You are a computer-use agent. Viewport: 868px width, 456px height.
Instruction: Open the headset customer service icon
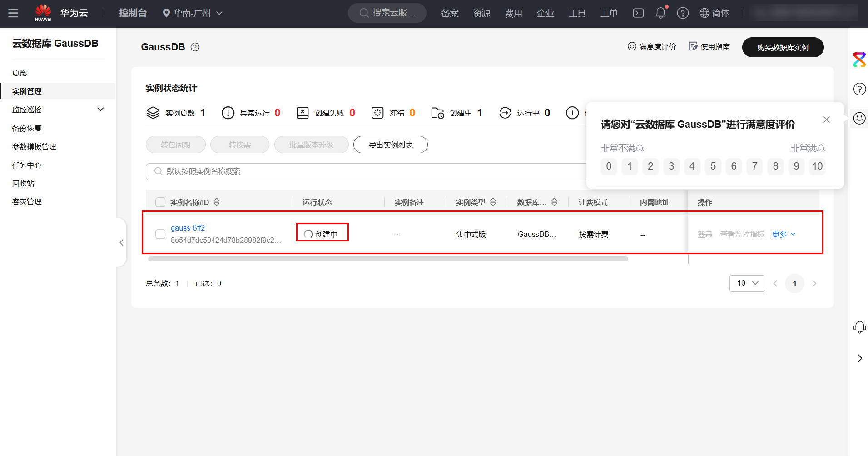(859, 327)
